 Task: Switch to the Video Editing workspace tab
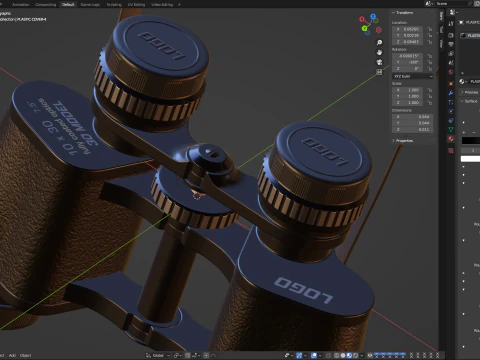(162, 5)
